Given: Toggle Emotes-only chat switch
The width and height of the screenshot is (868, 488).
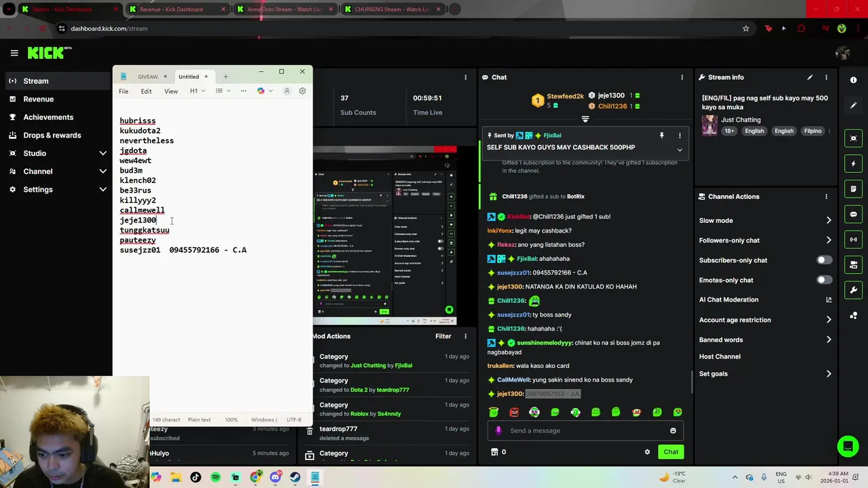Looking at the screenshot, I should (x=824, y=280).
